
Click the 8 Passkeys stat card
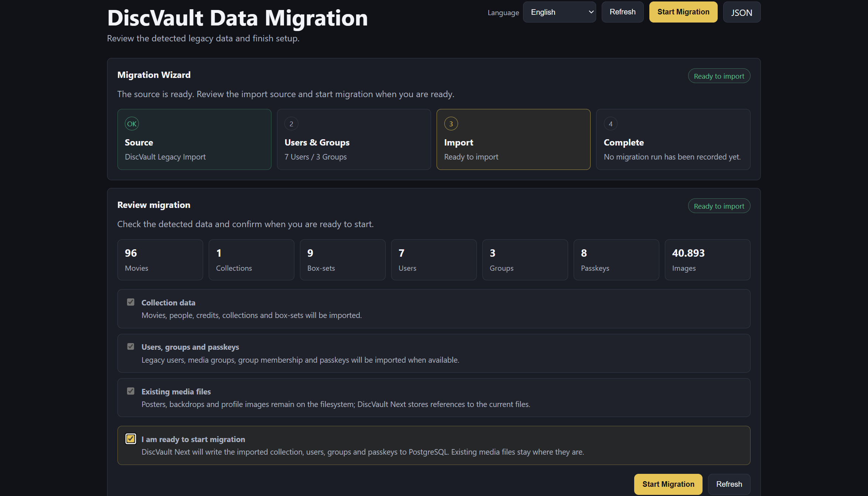pyautogui.click(x=616, y=260)
